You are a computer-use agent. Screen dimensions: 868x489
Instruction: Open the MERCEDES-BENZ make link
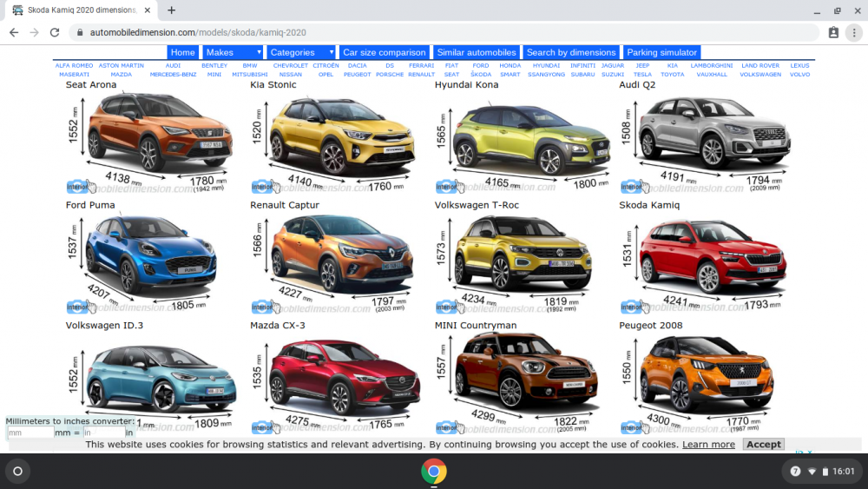[x=173, y=74]
